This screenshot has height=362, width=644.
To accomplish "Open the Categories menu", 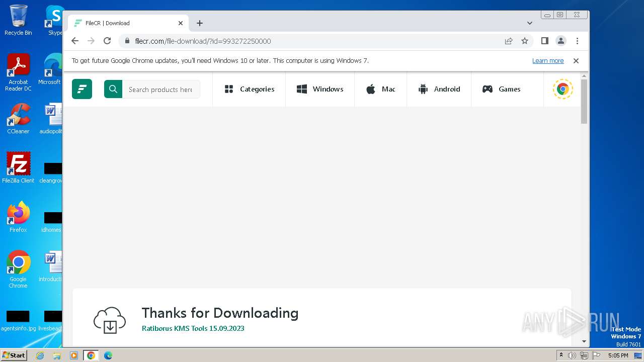I will [x=249, y=89].
